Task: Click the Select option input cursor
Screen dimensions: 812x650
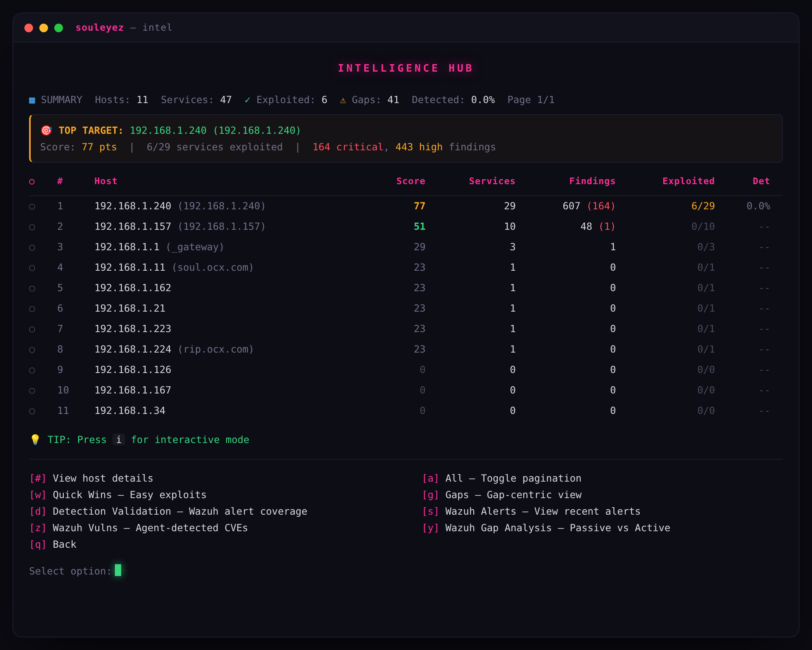Action: click(x=118, y=570)
